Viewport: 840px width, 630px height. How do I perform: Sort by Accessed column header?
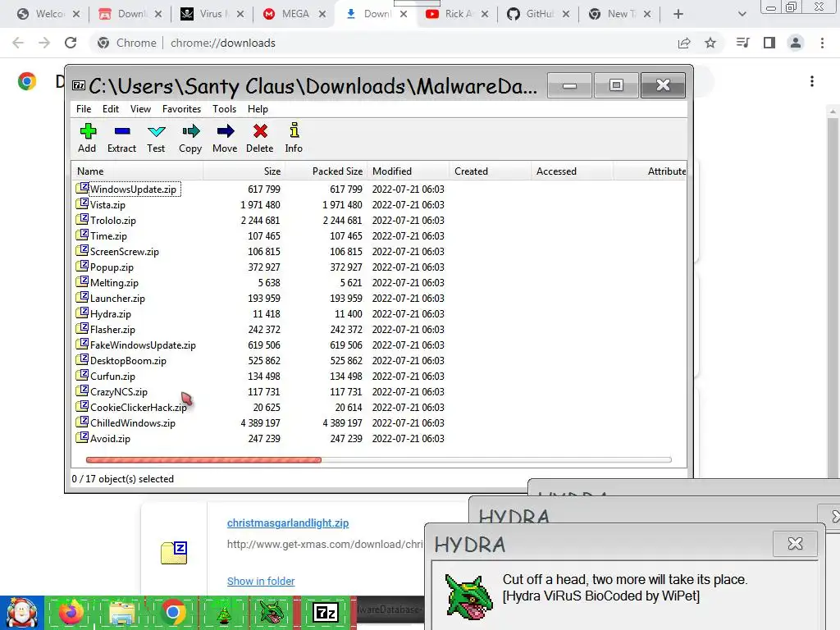point(572,171)
